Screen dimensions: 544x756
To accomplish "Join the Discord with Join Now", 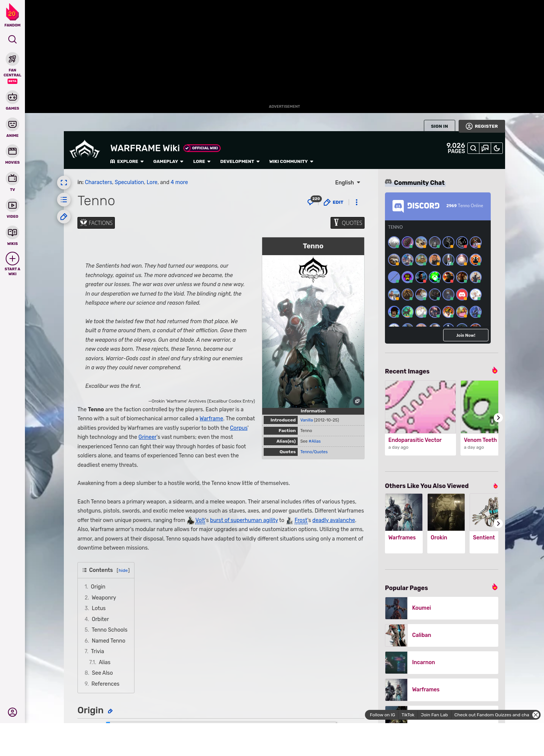I will (x=466, y=335).
